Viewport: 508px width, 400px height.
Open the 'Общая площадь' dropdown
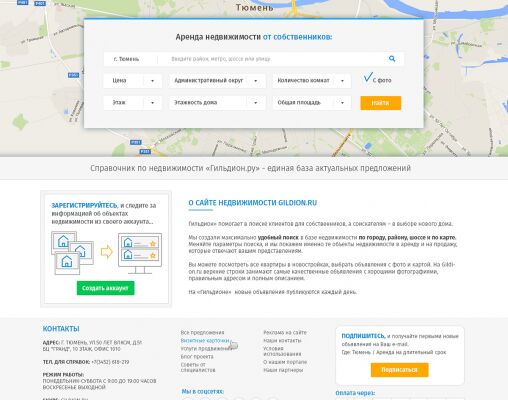coord(312,103)
